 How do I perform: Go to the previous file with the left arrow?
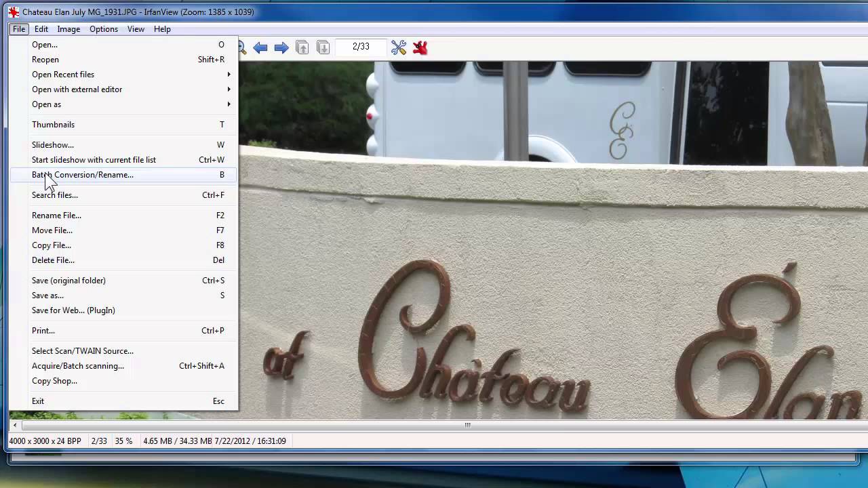tap(260, 47)
